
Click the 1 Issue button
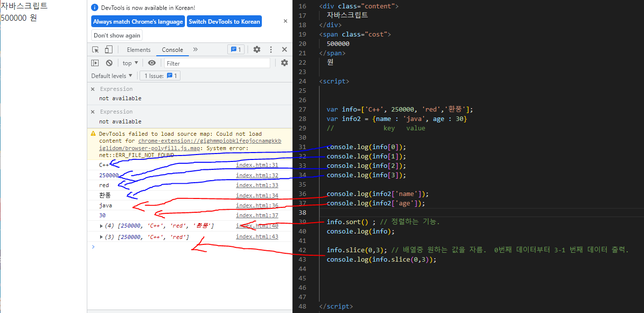click(x=160, y=76)
